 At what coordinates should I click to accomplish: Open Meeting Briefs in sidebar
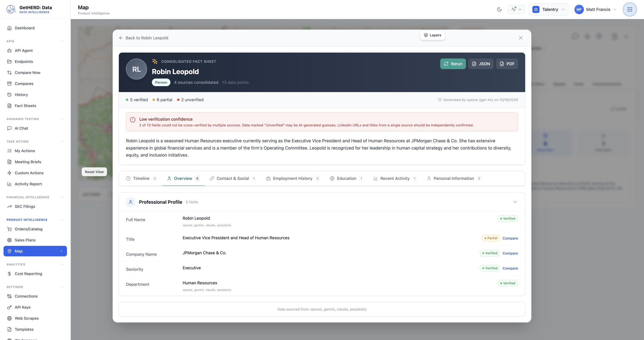click(35, 162)
